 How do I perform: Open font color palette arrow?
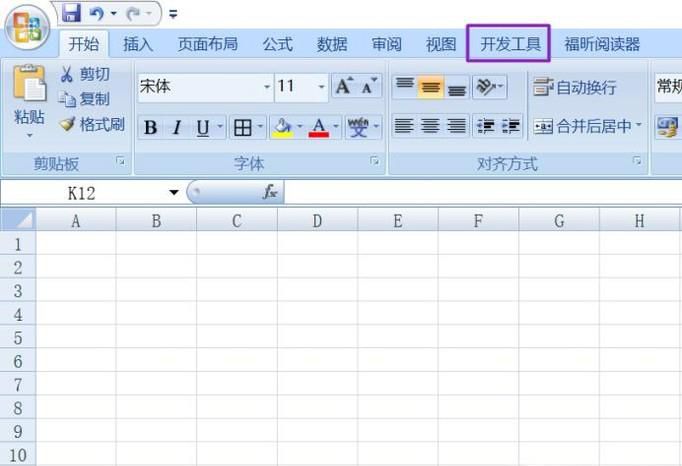(336, 127)
